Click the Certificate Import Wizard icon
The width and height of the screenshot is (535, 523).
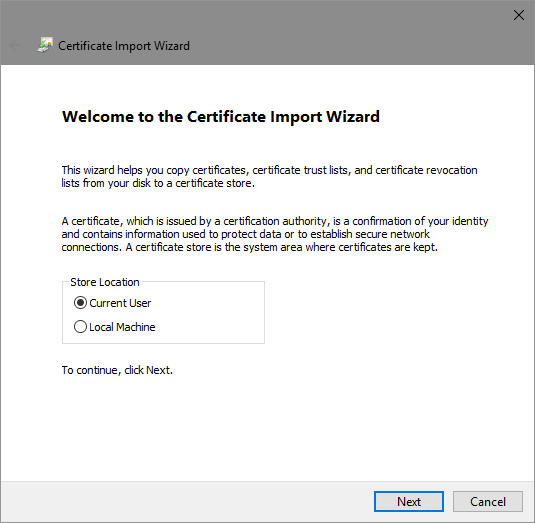click(x=45, y=45)
